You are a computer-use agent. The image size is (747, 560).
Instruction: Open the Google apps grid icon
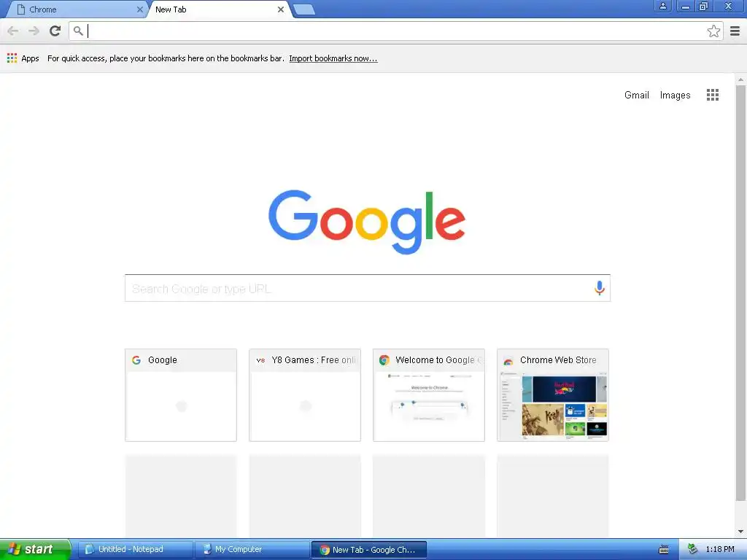[712, 95]
